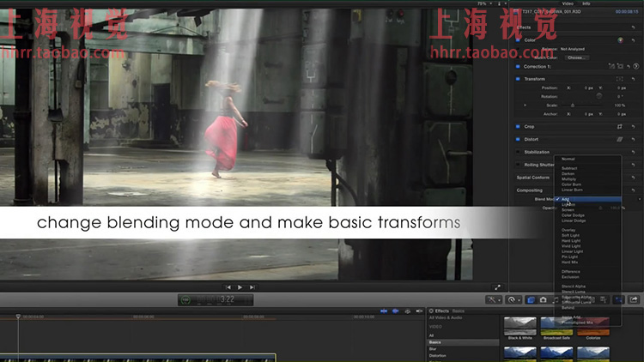This screenshot has height=362, width=644.
Task: Adjust the Scale slider in Transform
Action: (573, 105)
